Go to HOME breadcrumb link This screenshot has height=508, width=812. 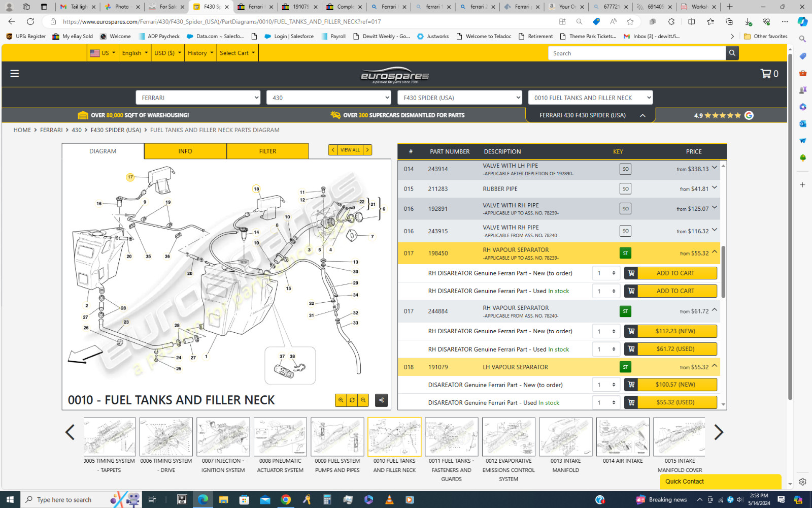click(22, 130)
